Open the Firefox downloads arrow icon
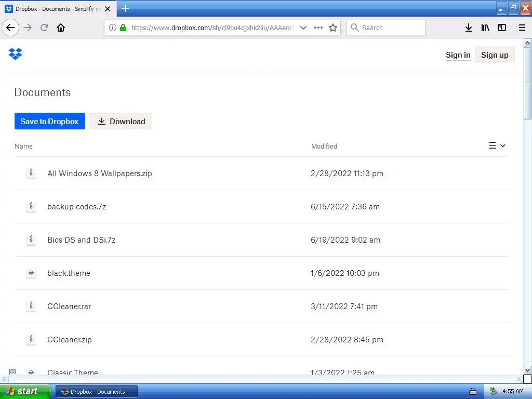Image resolution: width=532 pixels, height=399 pixels. [x=469, y=28]
